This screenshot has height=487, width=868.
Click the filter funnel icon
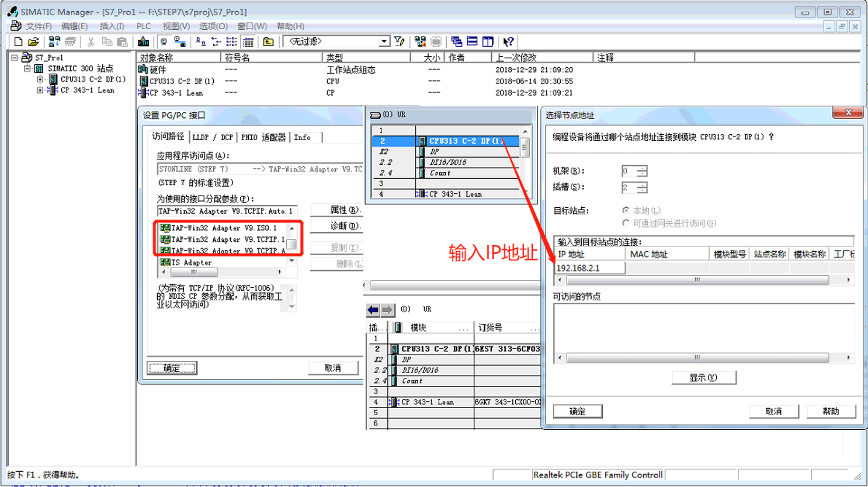(x=400, y=41)
